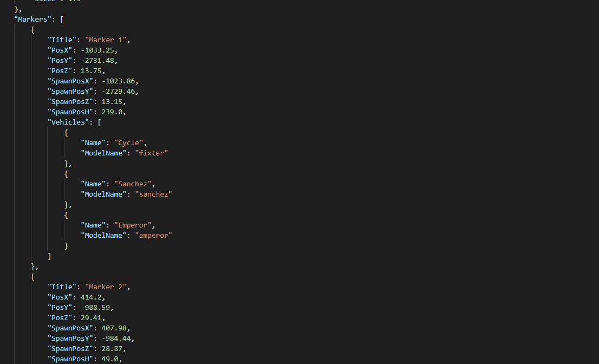Click SpawnPosZ value 28.87
Image resolution: width=599 pixels, height=364 pixels.
pos(112,348)
